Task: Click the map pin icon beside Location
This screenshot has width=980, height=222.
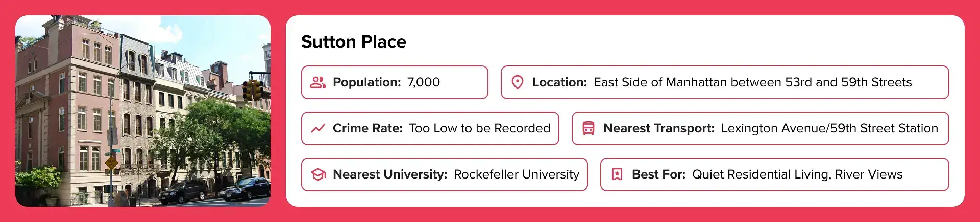Action: pyautogui.click(x=518, y=82)
